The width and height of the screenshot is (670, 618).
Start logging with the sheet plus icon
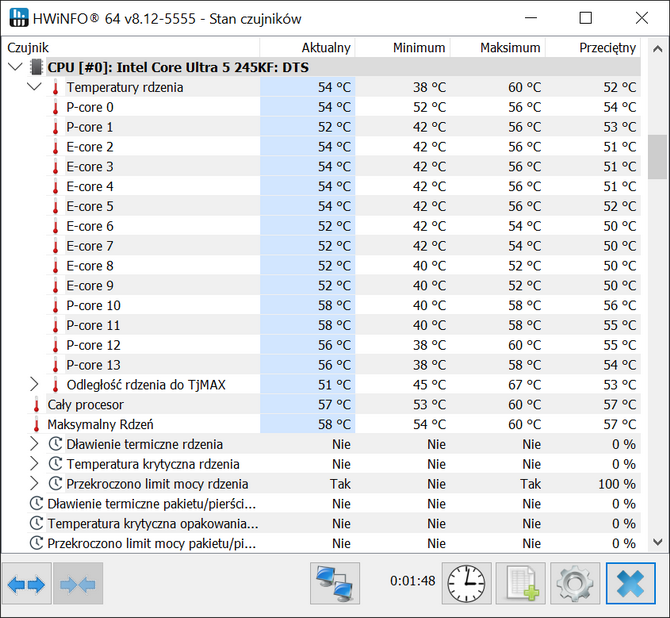[x=520, y=583]
